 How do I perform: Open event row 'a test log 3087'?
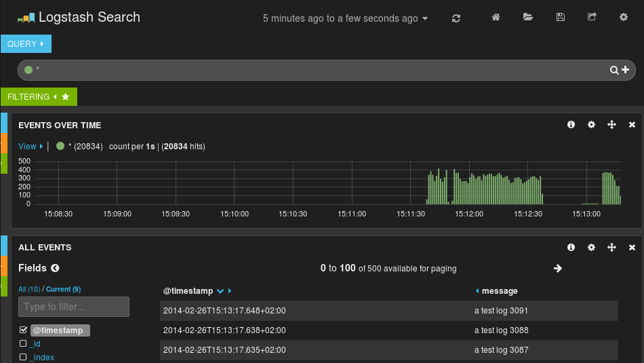coord(389,350)
